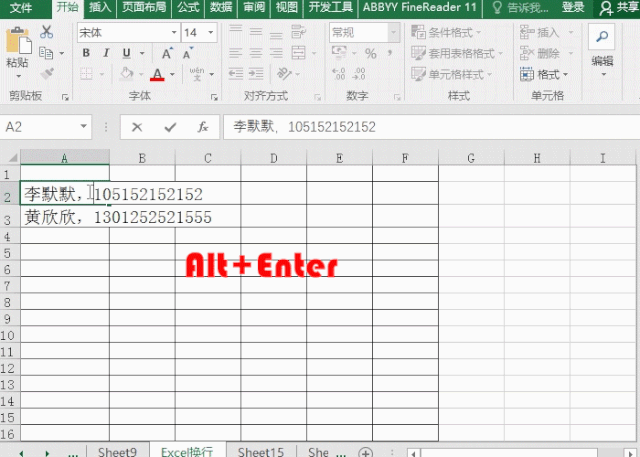Click the Copy icon
Viewport: 640px width, 457px height.
pos(46,53)
